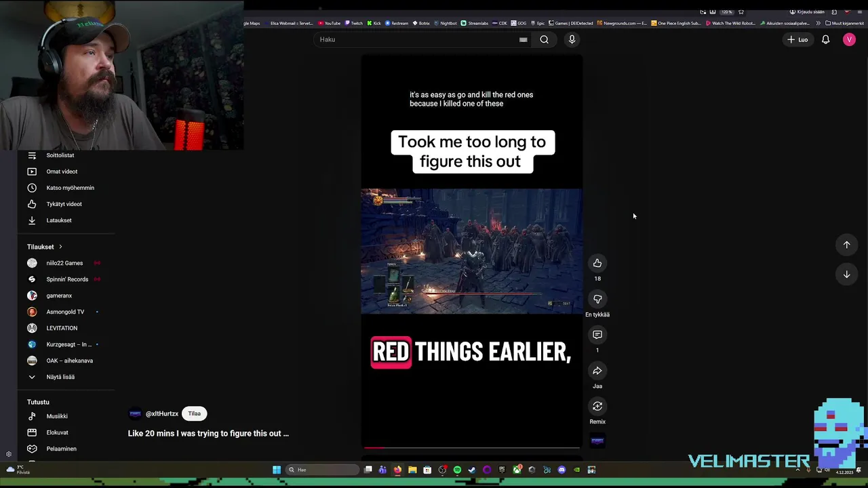This screenshot has height=488, width=868.
Task: Share the Short using Jaa icon
Action: 597,371
